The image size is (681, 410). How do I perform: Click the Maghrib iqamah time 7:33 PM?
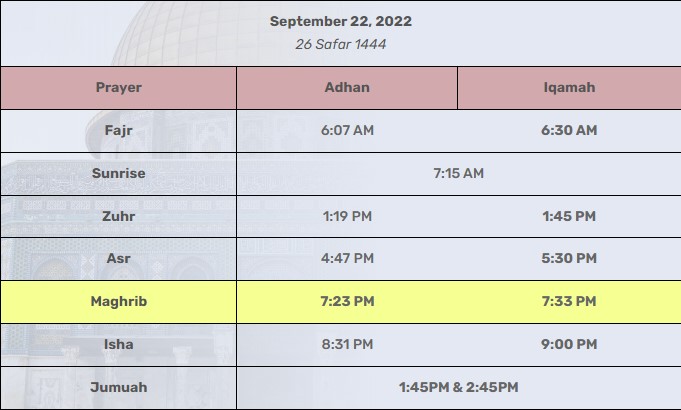pos(569,301)
